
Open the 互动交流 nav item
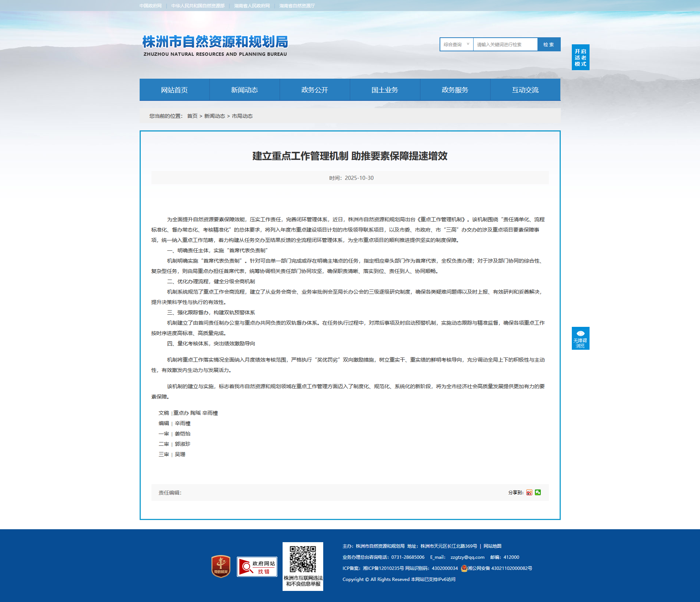(x=525, y=90)
